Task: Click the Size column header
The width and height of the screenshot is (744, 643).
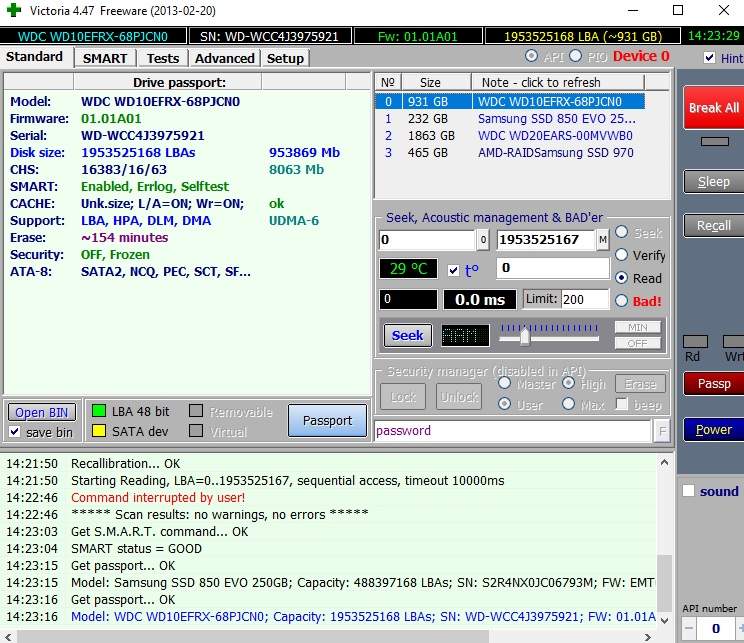Action: [437, 83]
